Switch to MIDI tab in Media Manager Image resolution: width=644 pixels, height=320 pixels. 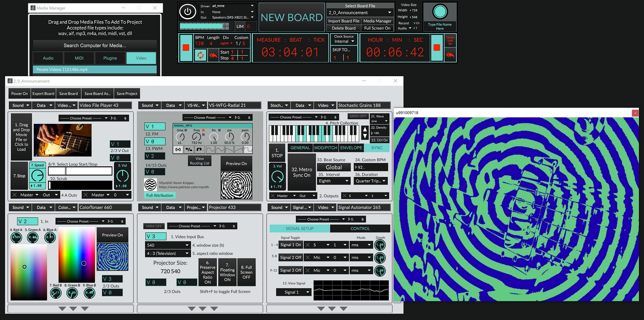coord(79,58)
